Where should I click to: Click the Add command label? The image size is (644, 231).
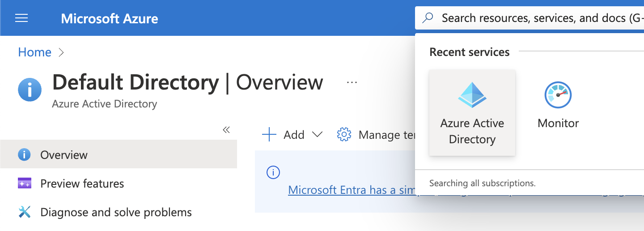pyautogui.click(x=294, y=135)
